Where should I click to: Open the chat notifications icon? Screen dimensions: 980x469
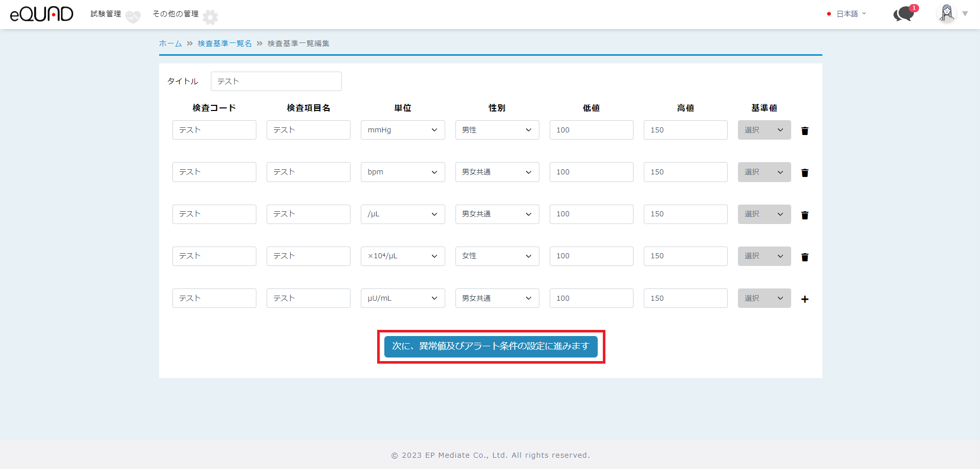pos(904,14)
